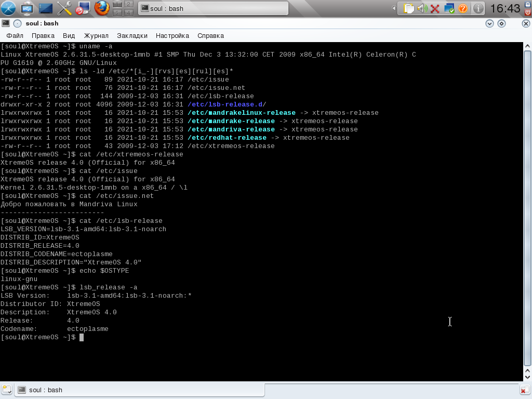Image resolution: width=532 pixels, height=399 pixels.
Task: Click 'DISTRIB_ID=XtremeOS' line
Action: pyautogui.click(x=40, y=237)
